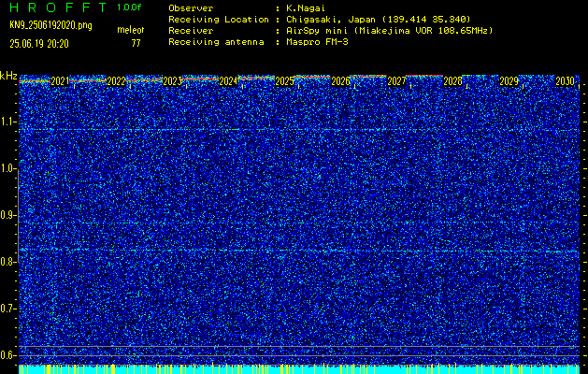Click the 2026 time marker

click(x=340, y=81)
